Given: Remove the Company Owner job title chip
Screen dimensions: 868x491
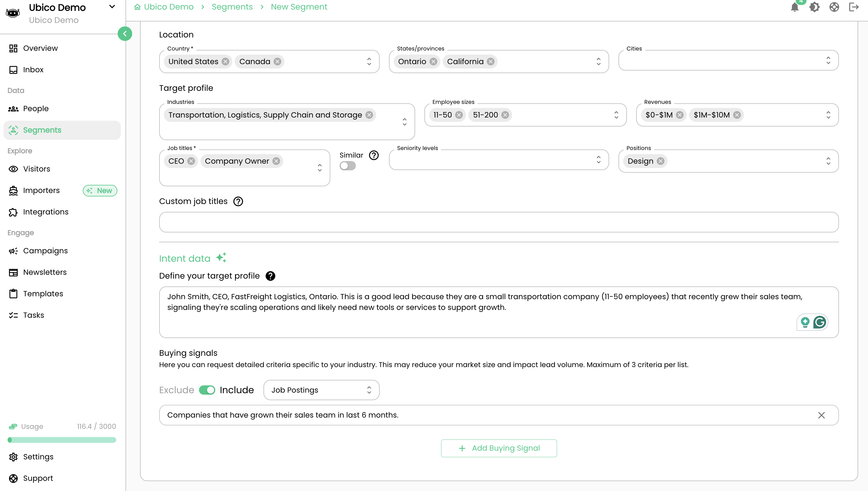Looking at the screenshot, I should coord(276,161).
